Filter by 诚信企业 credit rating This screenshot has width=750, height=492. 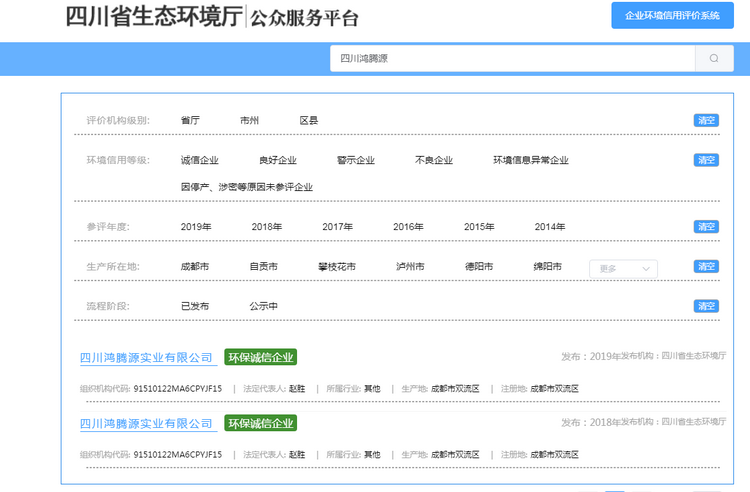click(199, 160)
